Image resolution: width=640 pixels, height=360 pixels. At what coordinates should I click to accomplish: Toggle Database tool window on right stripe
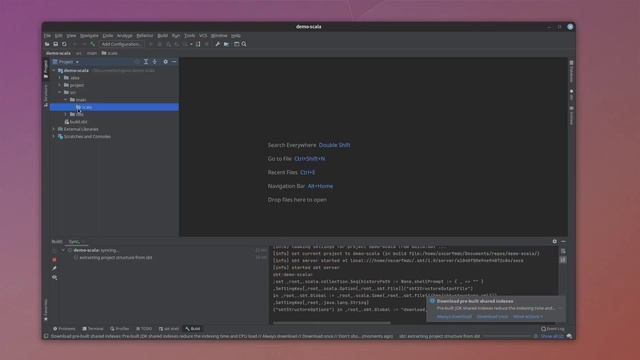pos(571,71)
